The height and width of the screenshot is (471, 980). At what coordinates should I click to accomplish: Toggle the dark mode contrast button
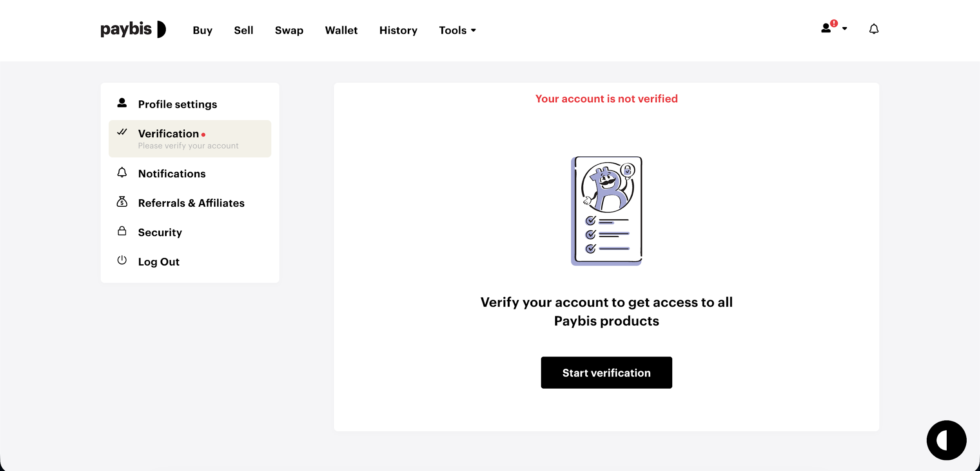[x=946, y=440]
